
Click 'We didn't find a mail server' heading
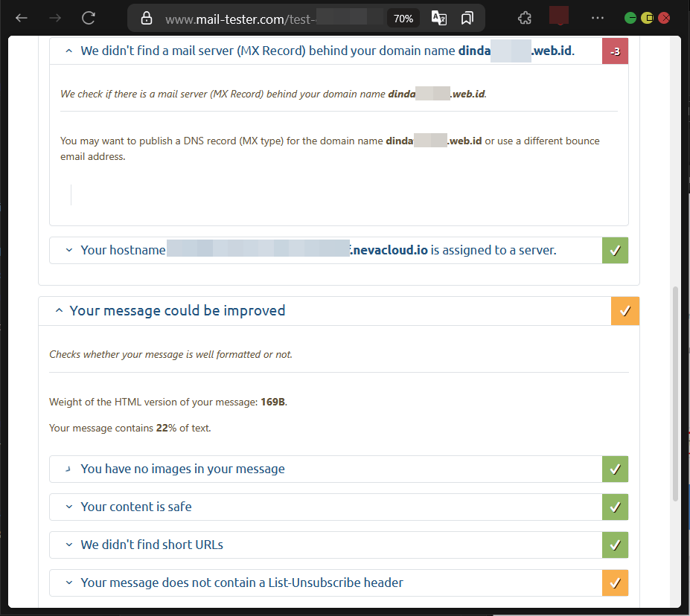328,51
